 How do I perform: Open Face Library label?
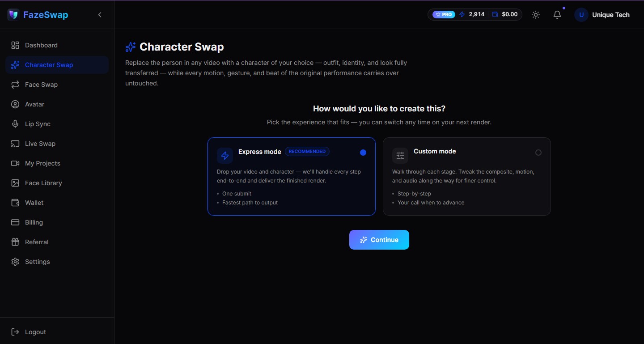pos(43,183)
